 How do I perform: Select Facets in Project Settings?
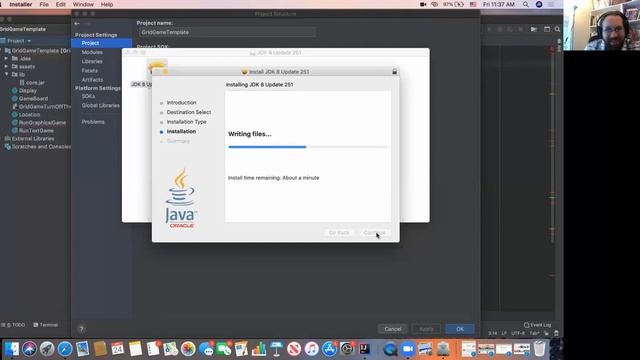(x=89, y=71)
